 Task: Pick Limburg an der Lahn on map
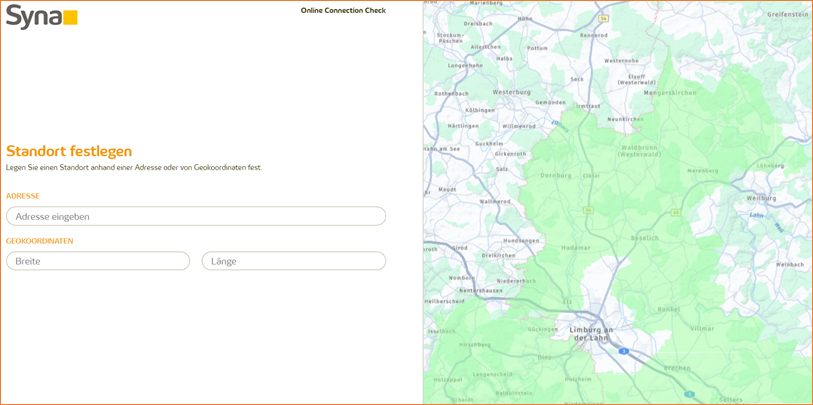[590, 333]
